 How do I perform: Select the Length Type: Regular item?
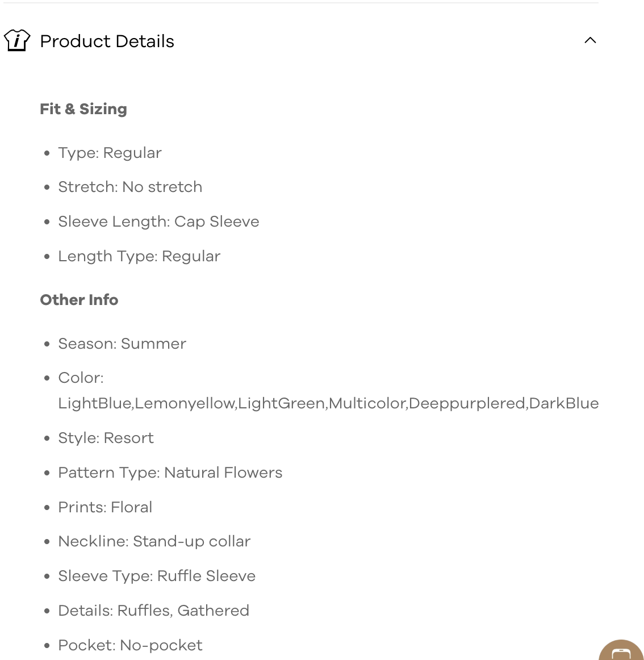(x=139, y=256)
